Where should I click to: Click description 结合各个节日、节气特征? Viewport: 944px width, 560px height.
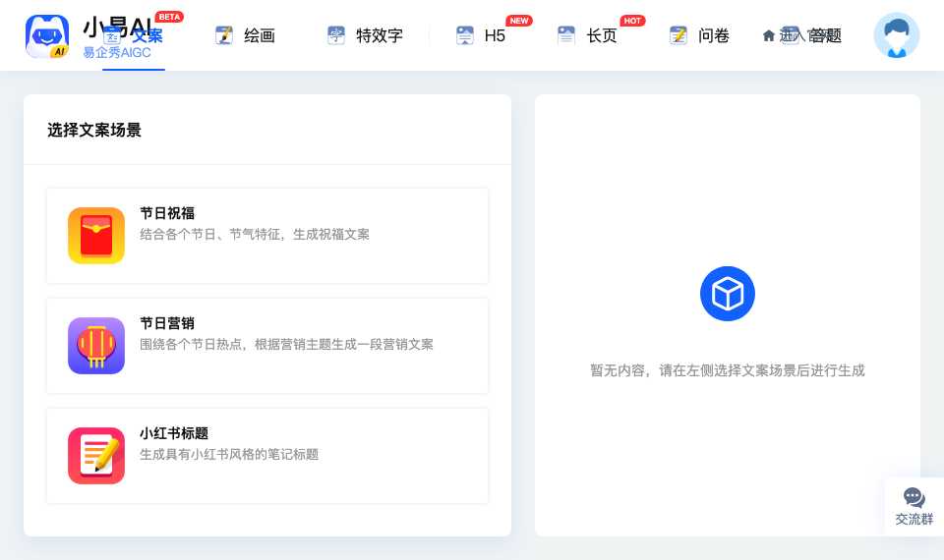pyautogui.click(x=255, y=235)
